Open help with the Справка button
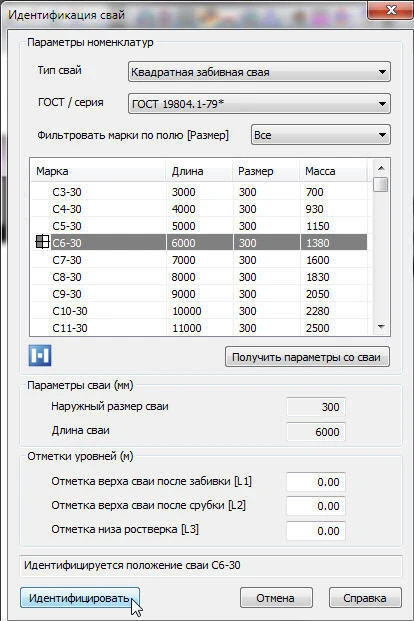The width and height of the screenshot is (414, 621). pos(365,598)
